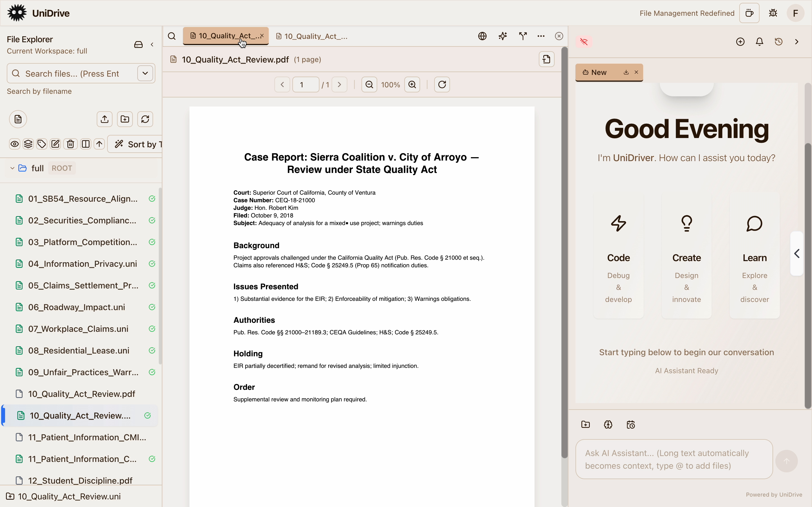Screen dimensions: 812x507
Task: Click the AI sparkles icon above the PDF
Action: click(x=502, y=36)
